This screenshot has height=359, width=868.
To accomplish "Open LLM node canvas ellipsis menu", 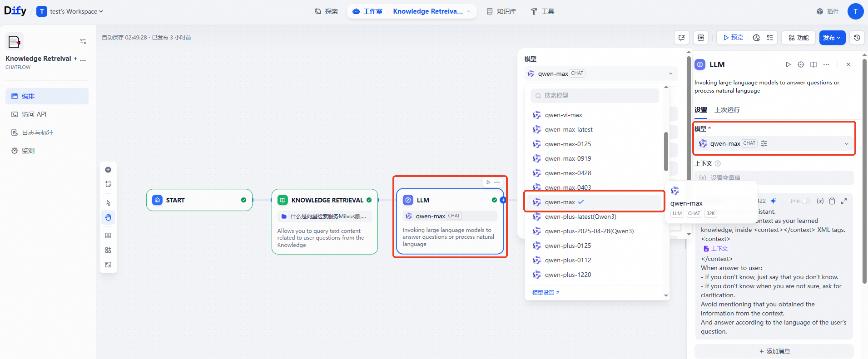I will (x=497, y=182).
